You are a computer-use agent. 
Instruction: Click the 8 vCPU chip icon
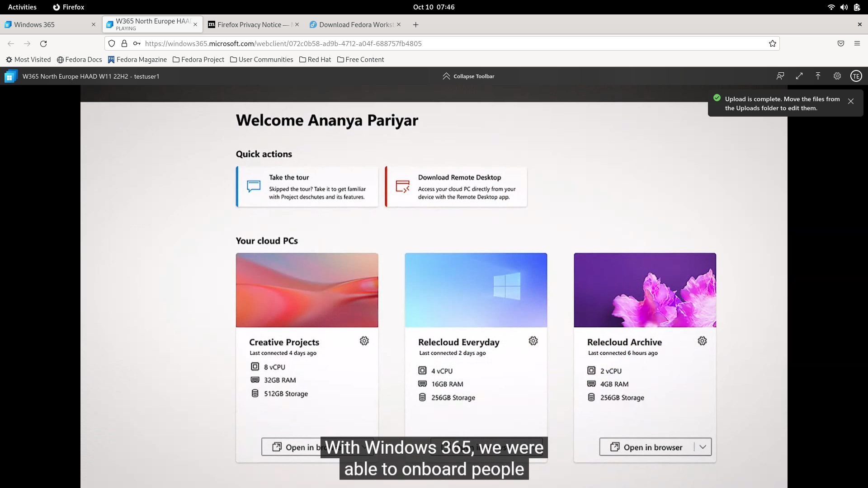pos(255,366)
